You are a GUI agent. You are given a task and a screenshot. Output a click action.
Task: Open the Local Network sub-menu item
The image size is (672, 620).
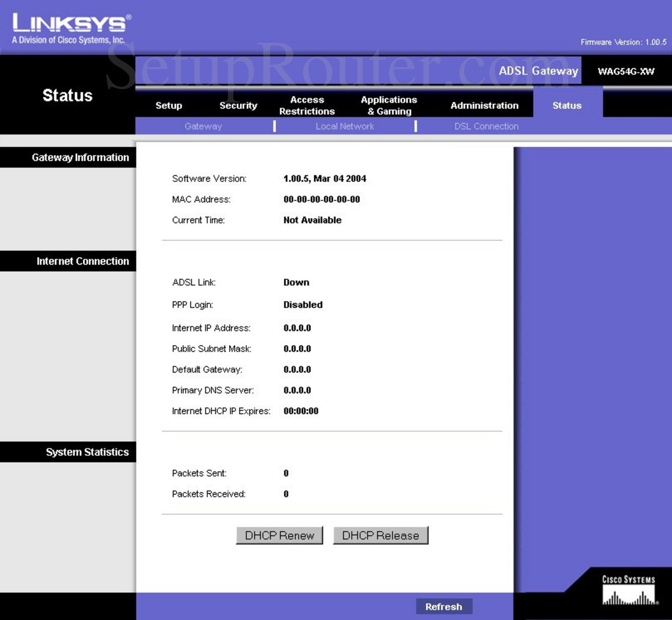(345, 126)
